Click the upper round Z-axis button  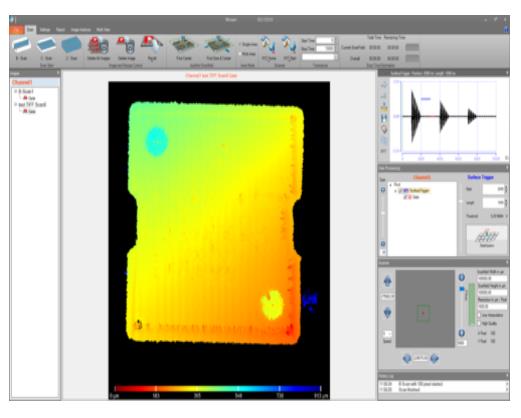(x=461, y=277)
